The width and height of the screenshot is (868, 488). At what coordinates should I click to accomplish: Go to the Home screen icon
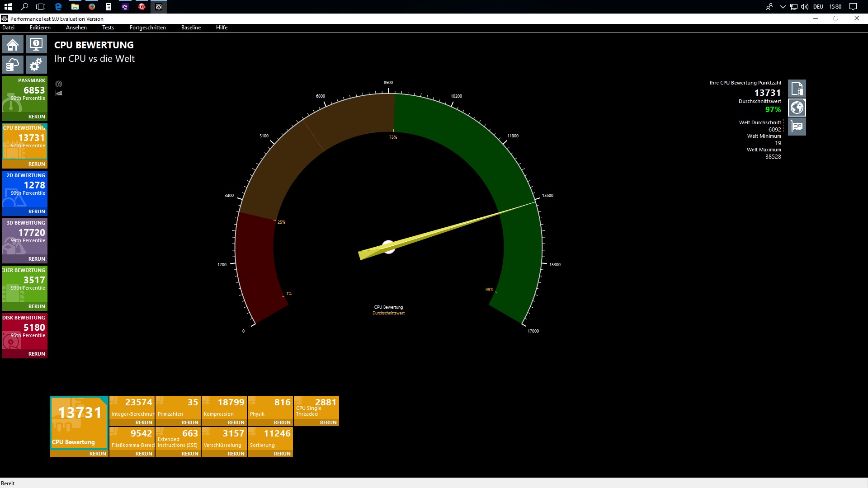pos(13,45)
